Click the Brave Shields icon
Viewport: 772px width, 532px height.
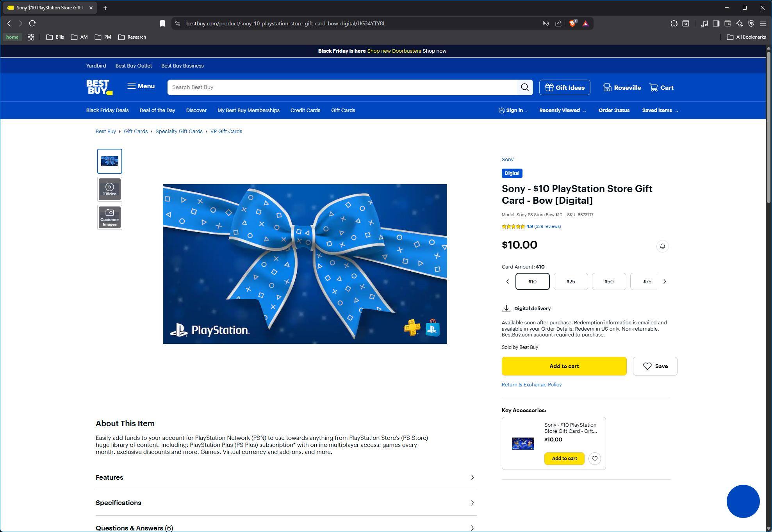tap(572, 23)
